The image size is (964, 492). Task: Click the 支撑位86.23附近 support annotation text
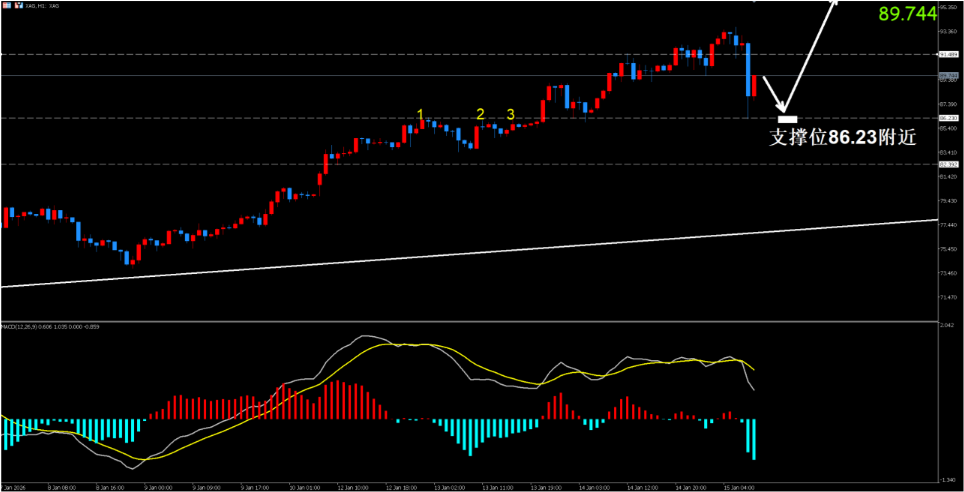pos(841,139)
